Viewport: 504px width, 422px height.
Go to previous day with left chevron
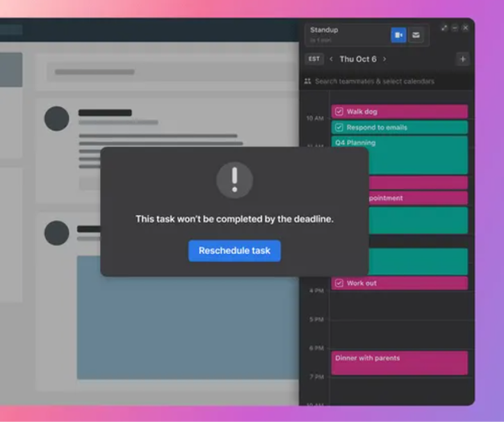pyautogui.click(x=331, y=59)
